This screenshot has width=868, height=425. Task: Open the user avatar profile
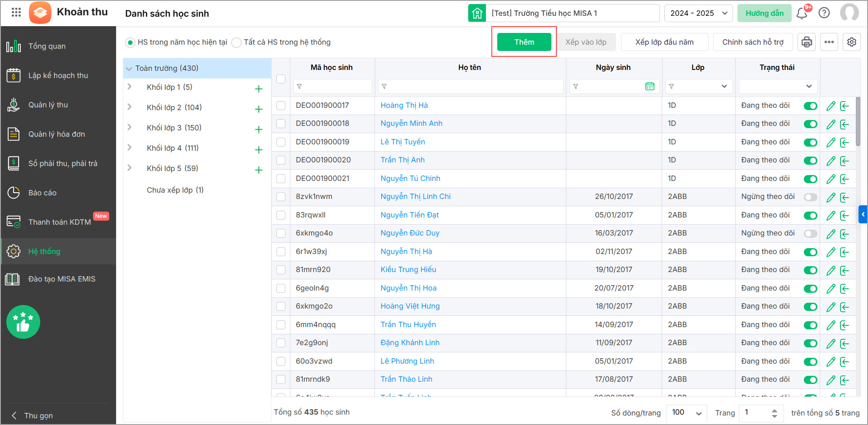pos(849,13)
